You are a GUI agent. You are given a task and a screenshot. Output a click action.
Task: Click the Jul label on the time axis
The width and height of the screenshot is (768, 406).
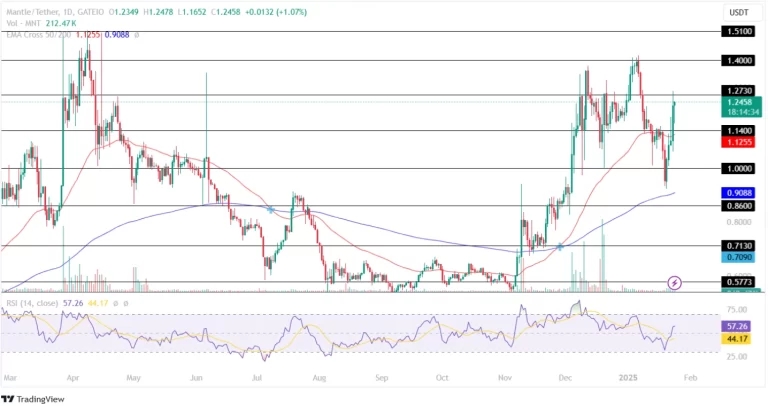(257, 378)
